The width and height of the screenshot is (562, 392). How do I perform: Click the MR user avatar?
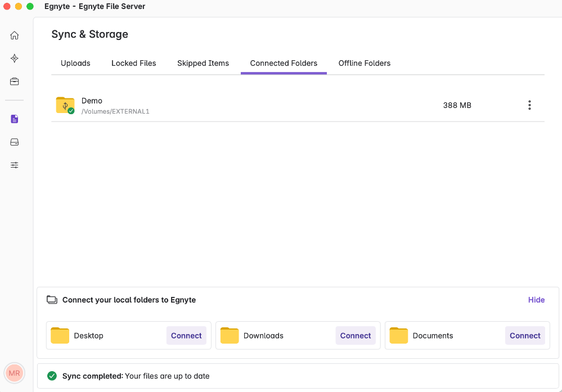14,373
